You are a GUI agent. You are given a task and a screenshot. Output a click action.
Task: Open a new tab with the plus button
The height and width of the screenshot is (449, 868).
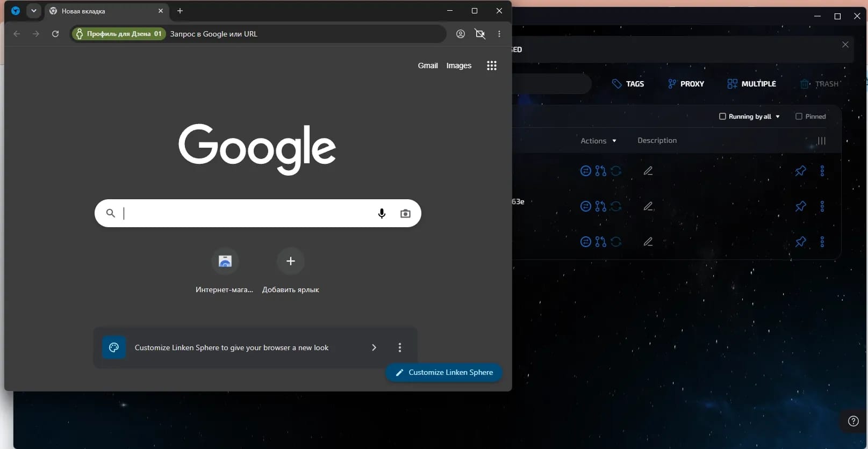point(180,11)
